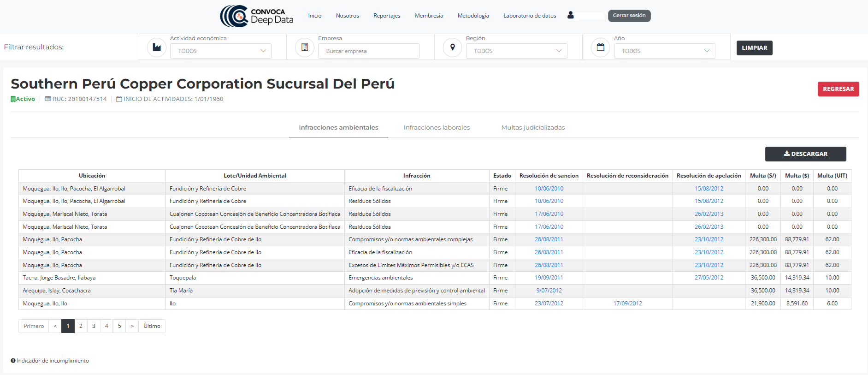The height and width of the screenshot is (375, 868).
Task: Click the info icon beside Indicador de incumplimiento
Action: 13,361
